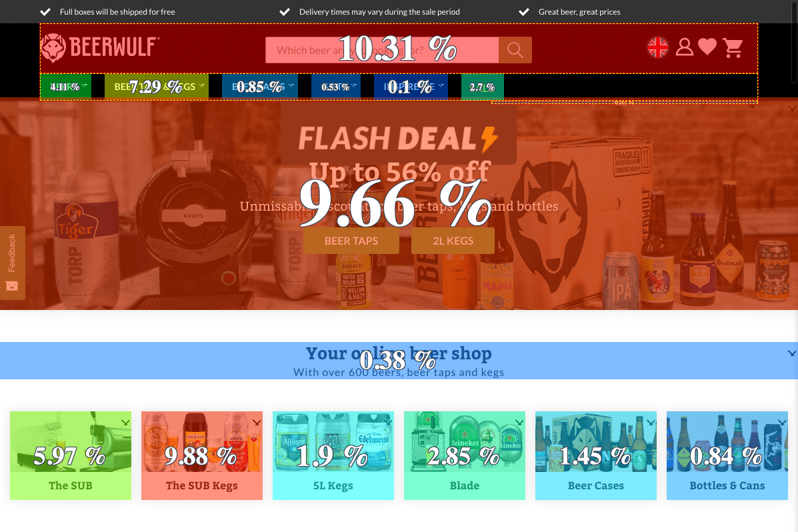
Task: Click the magnifier search button
Action: [x=515, y=50]
